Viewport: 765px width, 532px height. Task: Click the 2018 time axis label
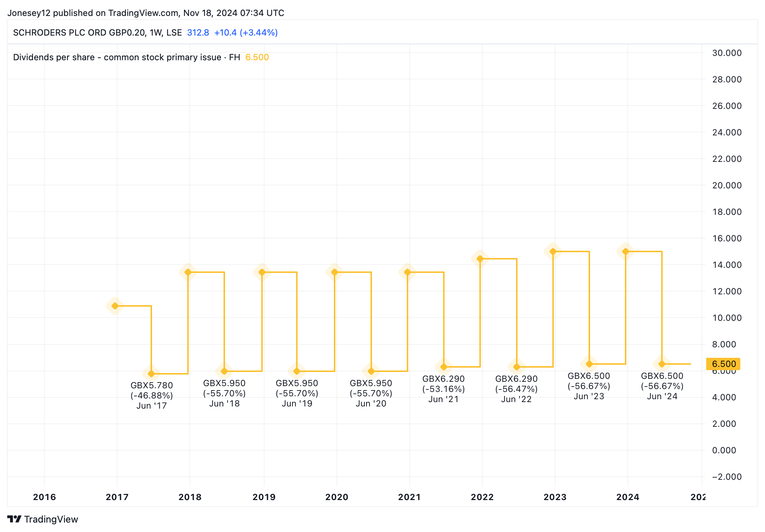click(190, 497)
